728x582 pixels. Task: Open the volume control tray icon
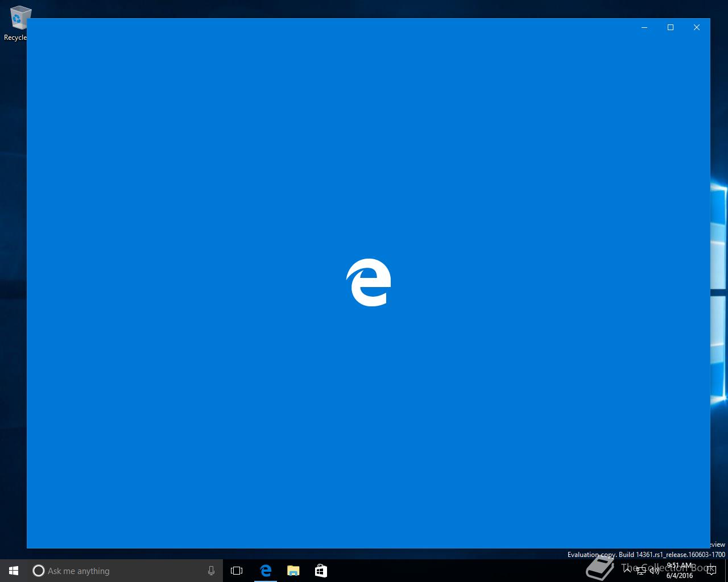coord(655,571)
